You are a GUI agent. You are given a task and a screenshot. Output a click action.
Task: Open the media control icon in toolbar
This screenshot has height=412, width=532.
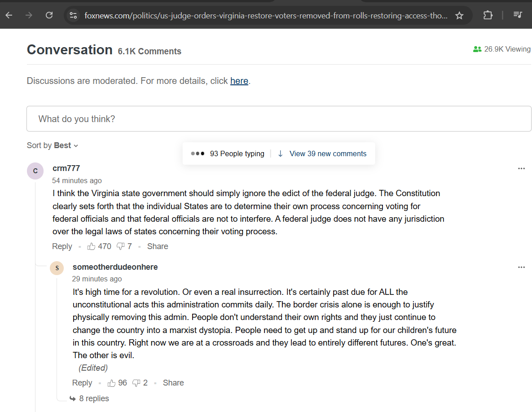click(x=518, y=15)
